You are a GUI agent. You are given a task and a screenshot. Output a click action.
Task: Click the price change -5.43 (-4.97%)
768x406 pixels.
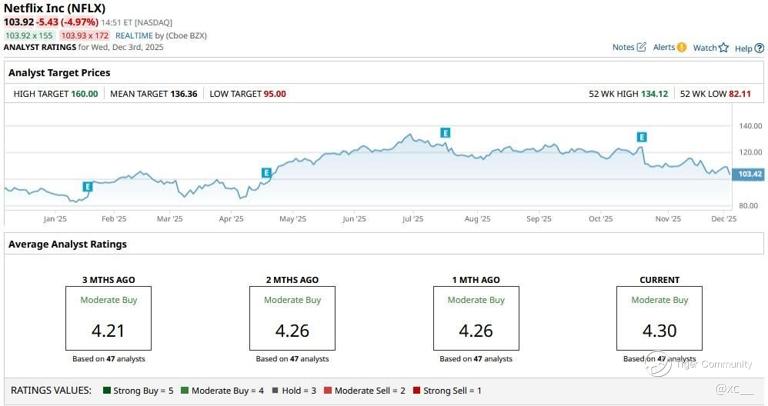(x=67, y=22)
